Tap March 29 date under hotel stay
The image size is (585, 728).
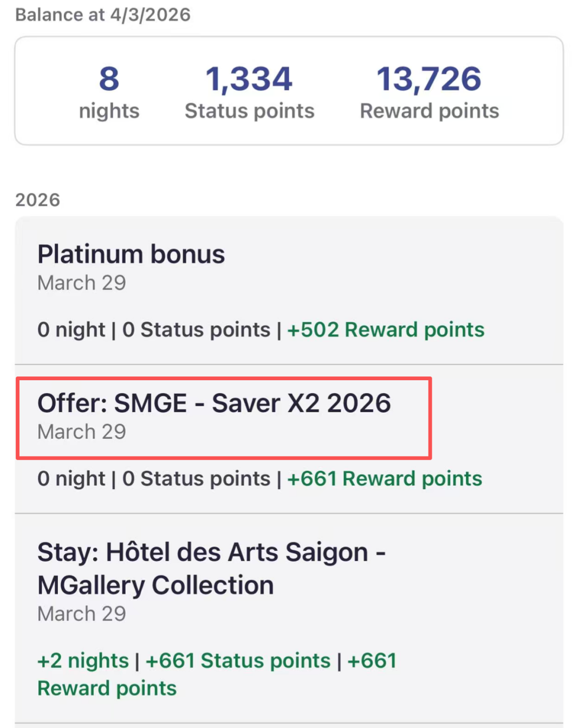pos(82,614)
